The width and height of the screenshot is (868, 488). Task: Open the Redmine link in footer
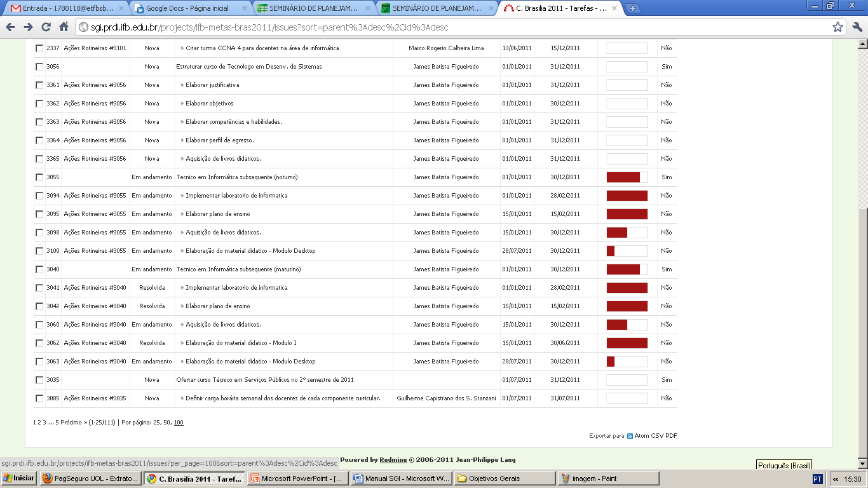point(393,460)
